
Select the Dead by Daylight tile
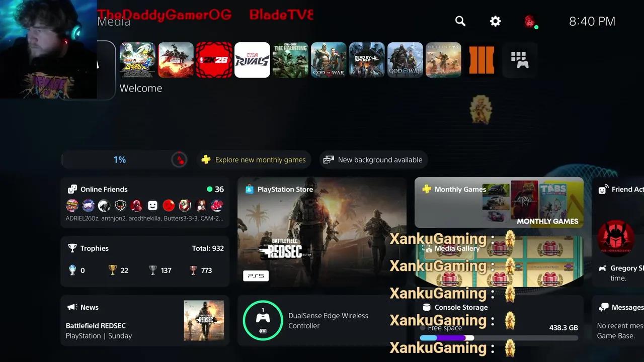pos(367,60)
